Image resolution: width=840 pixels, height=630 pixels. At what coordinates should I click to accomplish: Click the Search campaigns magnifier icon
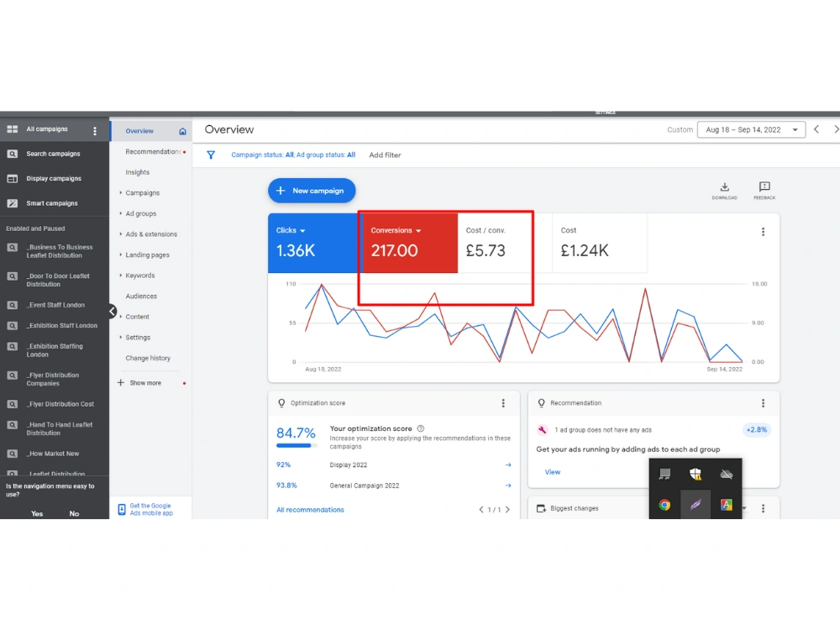13,154
